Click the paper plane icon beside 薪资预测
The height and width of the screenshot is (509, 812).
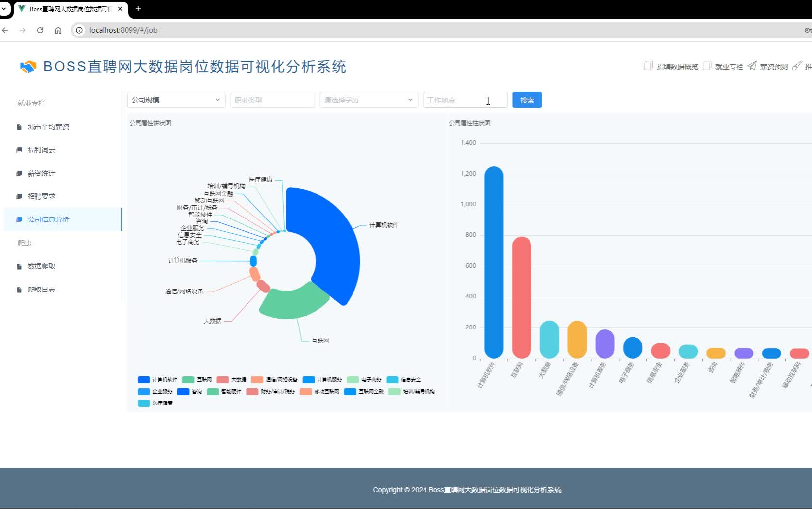pos(752,66)
